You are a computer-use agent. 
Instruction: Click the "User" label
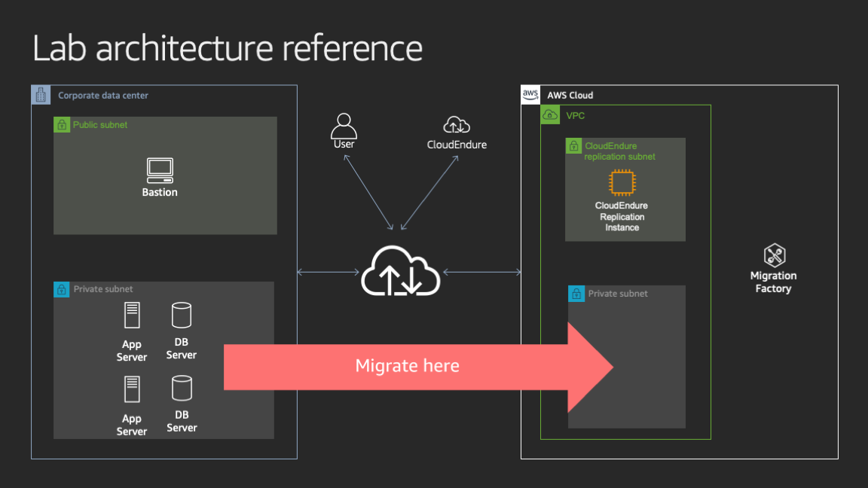pos(344,145)
